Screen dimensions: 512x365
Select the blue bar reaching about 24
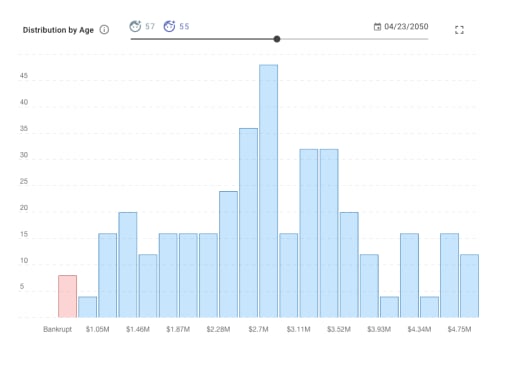pos(228,254)
